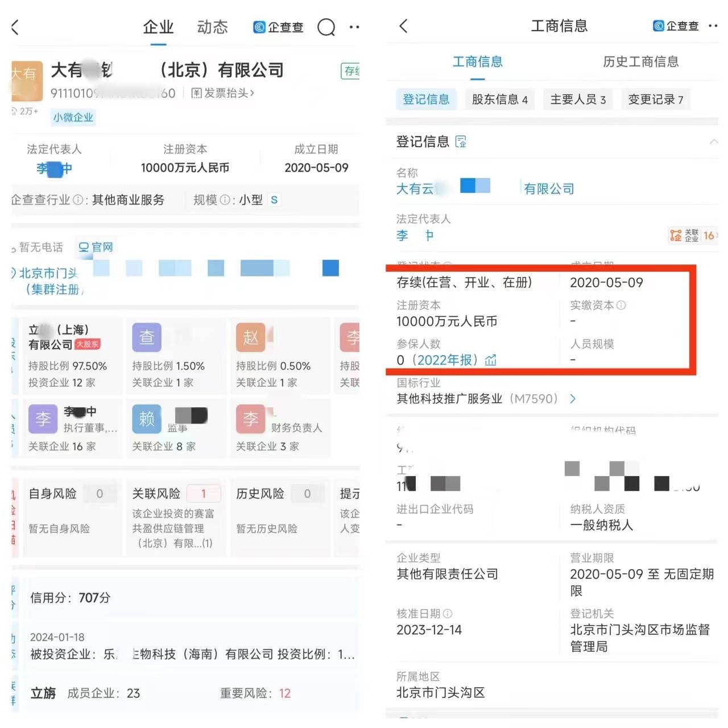This screenshot has width=728, height=728.
Task: Tap the info icon next to 核准日期
Action: click(x=448, y=614)
